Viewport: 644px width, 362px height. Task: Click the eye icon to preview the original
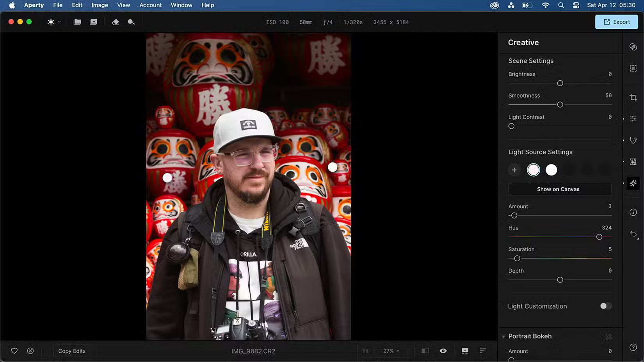443,351
